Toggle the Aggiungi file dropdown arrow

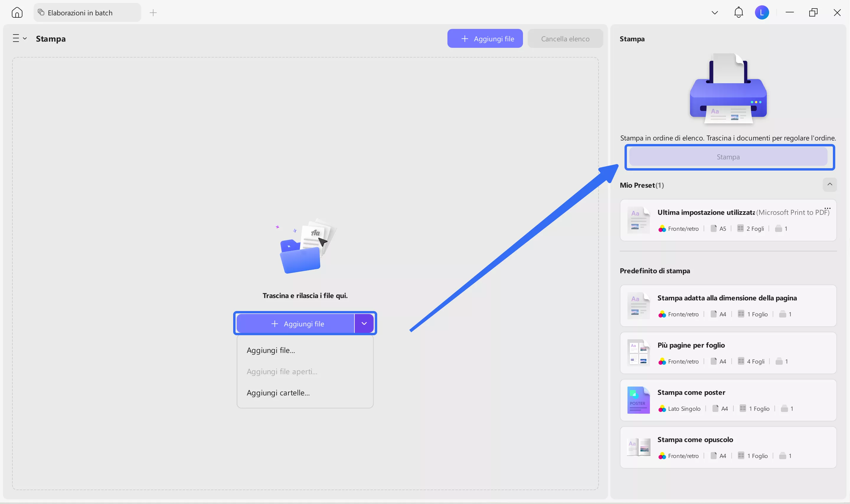[364, 323]
